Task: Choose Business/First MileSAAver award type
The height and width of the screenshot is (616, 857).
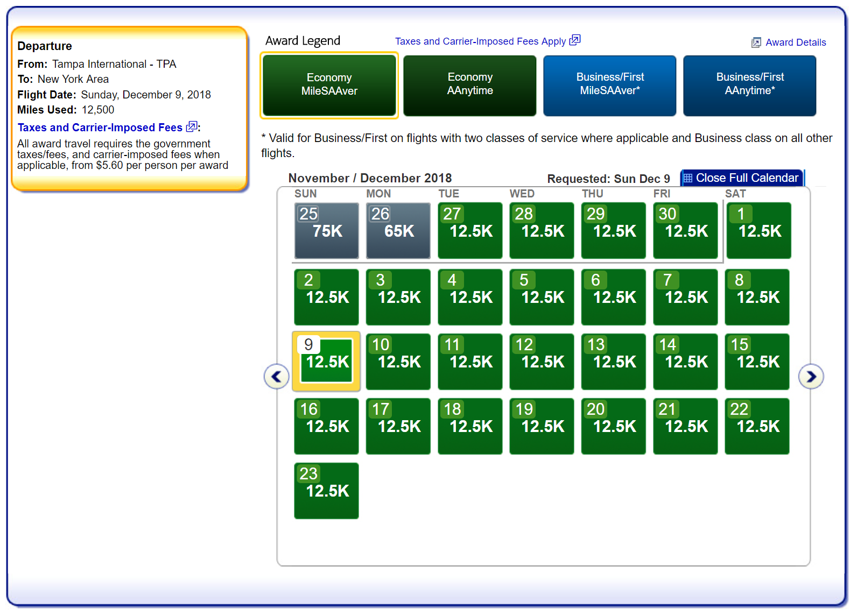Action: tap(609, 85)
